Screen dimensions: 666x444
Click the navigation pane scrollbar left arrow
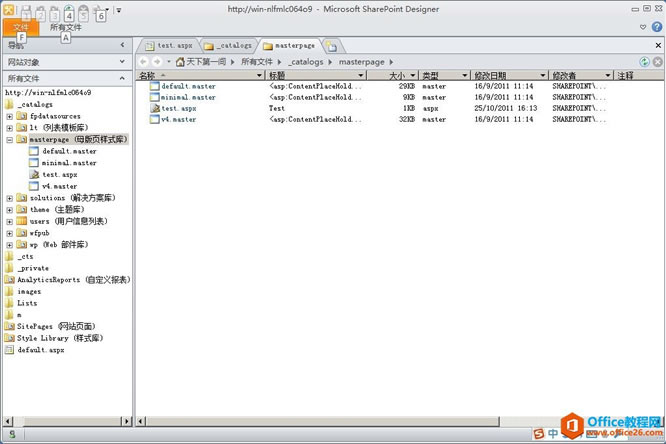pos(8,421)
